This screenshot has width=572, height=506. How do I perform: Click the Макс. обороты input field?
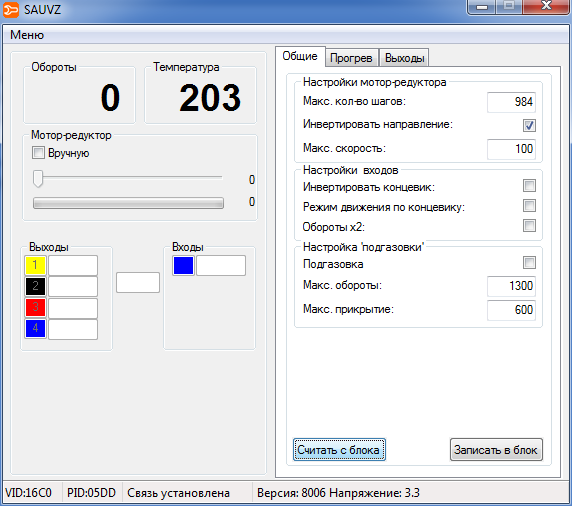tap(511, 286)
